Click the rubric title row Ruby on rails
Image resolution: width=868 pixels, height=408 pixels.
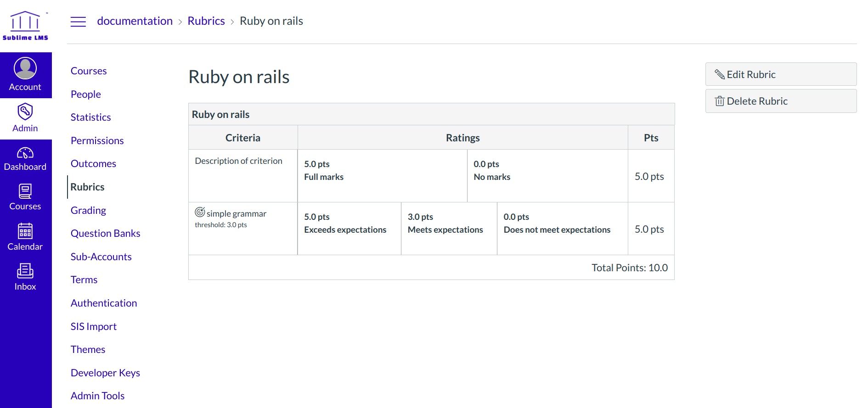click(431, 114)
